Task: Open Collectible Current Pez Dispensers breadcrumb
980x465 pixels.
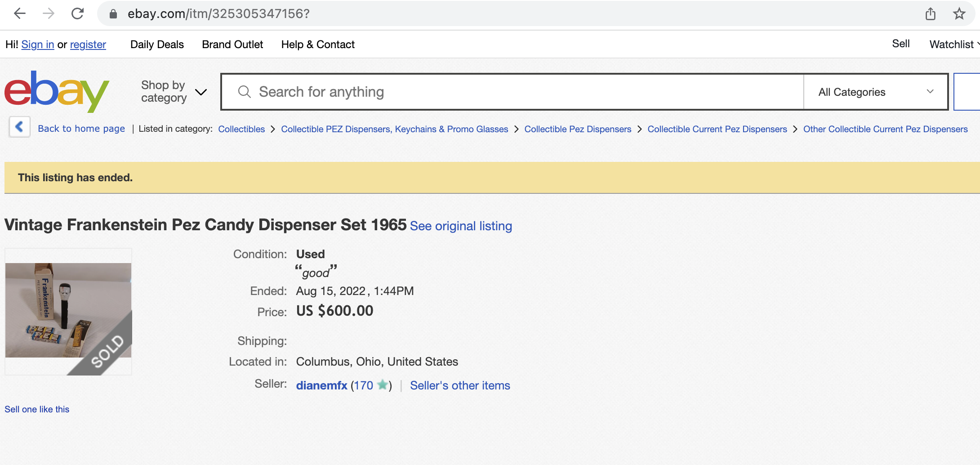Action: (717, 129)
